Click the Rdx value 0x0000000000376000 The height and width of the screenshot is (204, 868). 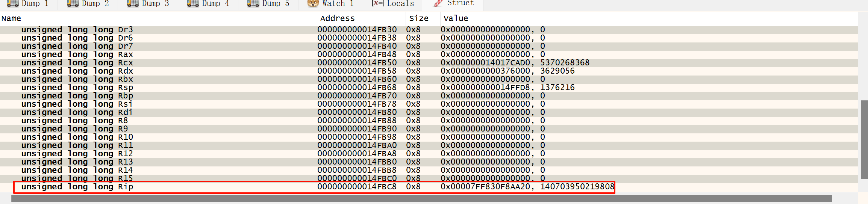pos(485,71)
